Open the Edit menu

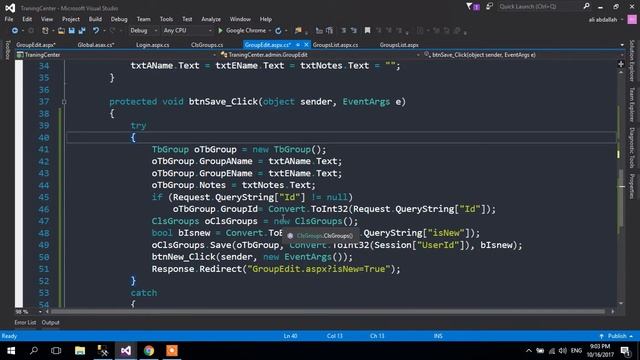click(x=27, y=19)
